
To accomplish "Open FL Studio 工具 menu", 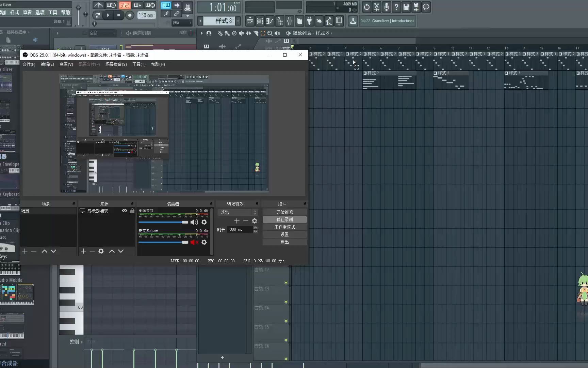I will (53, 12).
